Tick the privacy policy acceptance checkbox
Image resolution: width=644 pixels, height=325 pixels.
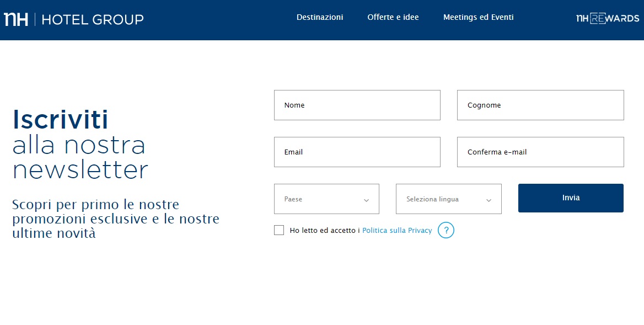(279, 230)
